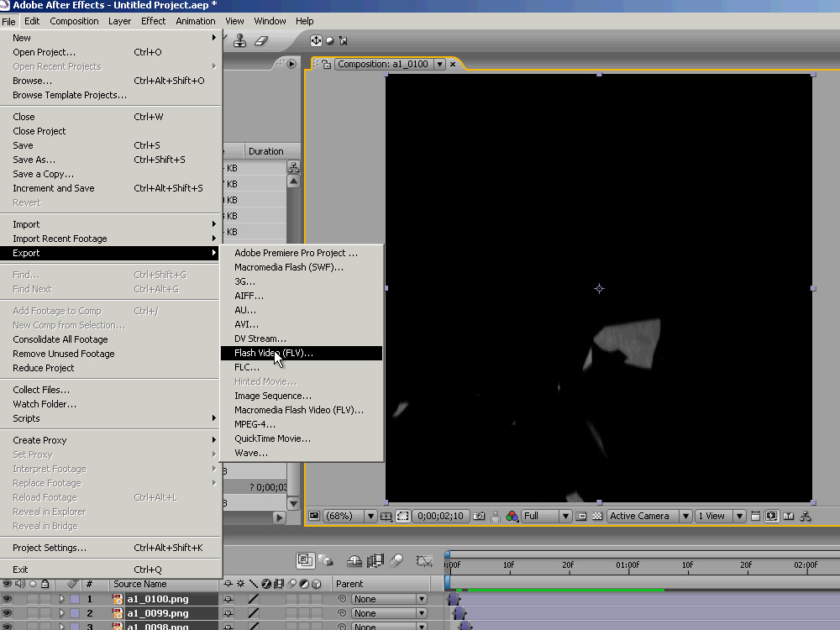Select the Eraser tool
Viewport: 840px width, 630px height.
(x=261, y=40)
